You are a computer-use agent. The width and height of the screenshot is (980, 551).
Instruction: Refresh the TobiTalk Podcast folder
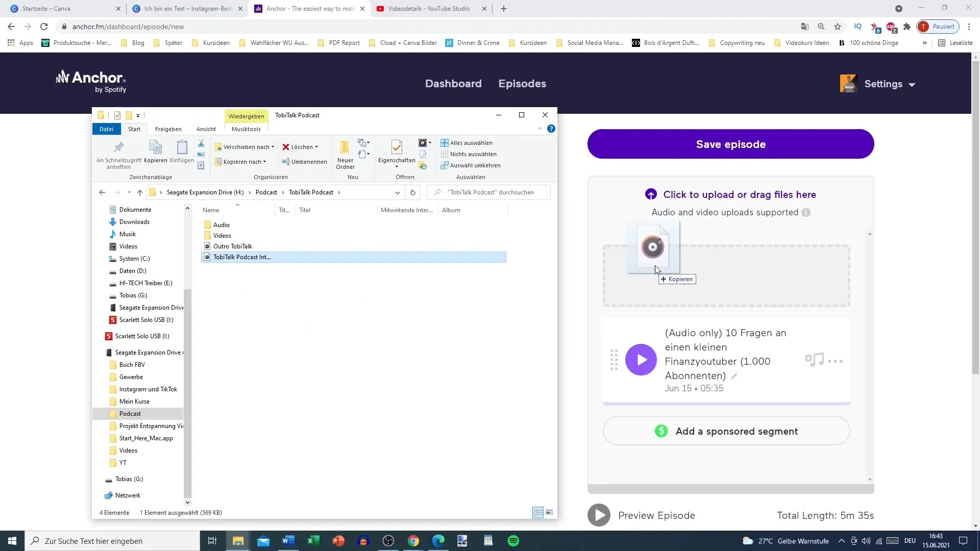pos(413,192)
